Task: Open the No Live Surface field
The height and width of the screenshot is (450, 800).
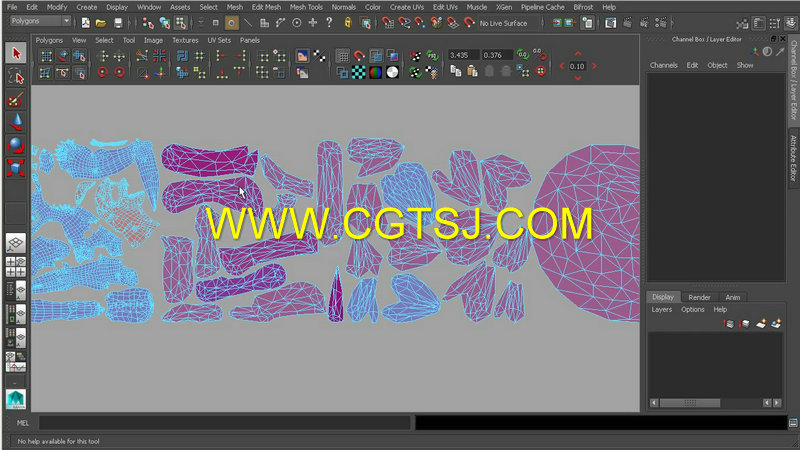Action: [508, 23]
